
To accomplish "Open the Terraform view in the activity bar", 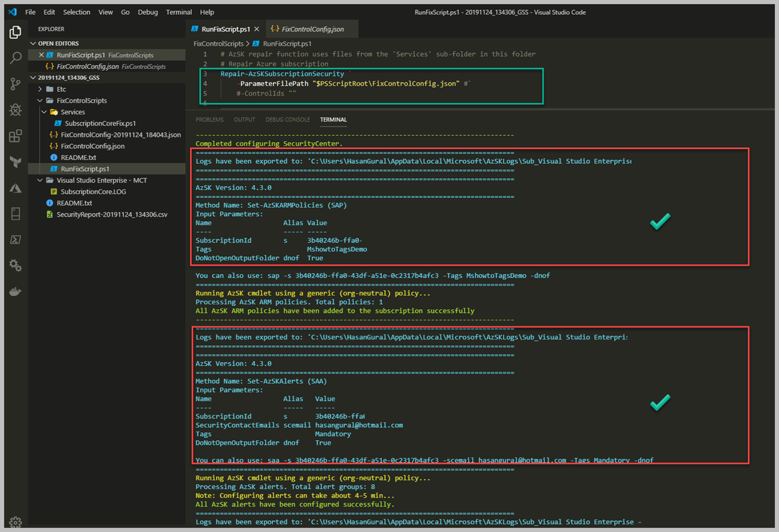I will pyautogui.click(x=16, y=162).
